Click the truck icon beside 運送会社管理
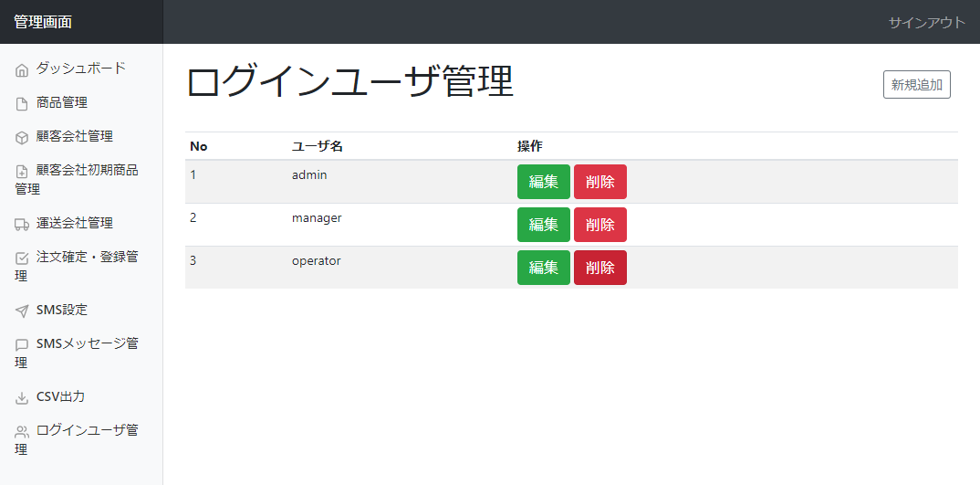980x485 pixels. (22, 224)
